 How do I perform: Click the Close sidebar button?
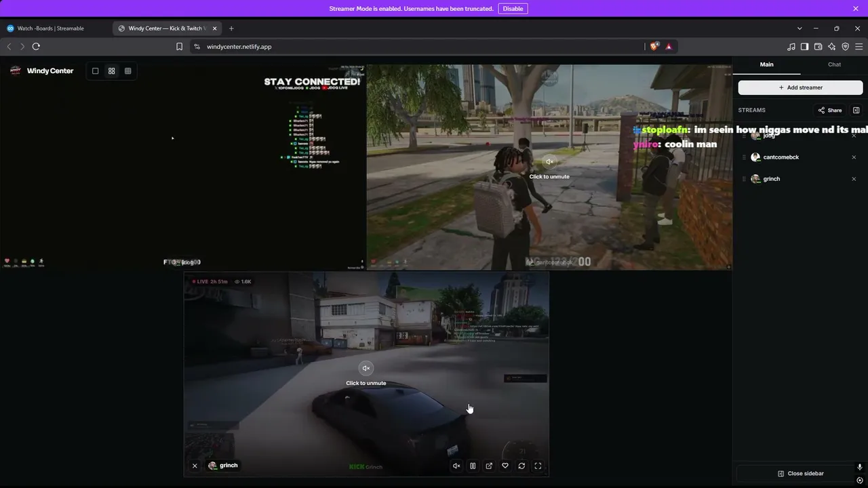pyautogui.click(x=800, y=473)
